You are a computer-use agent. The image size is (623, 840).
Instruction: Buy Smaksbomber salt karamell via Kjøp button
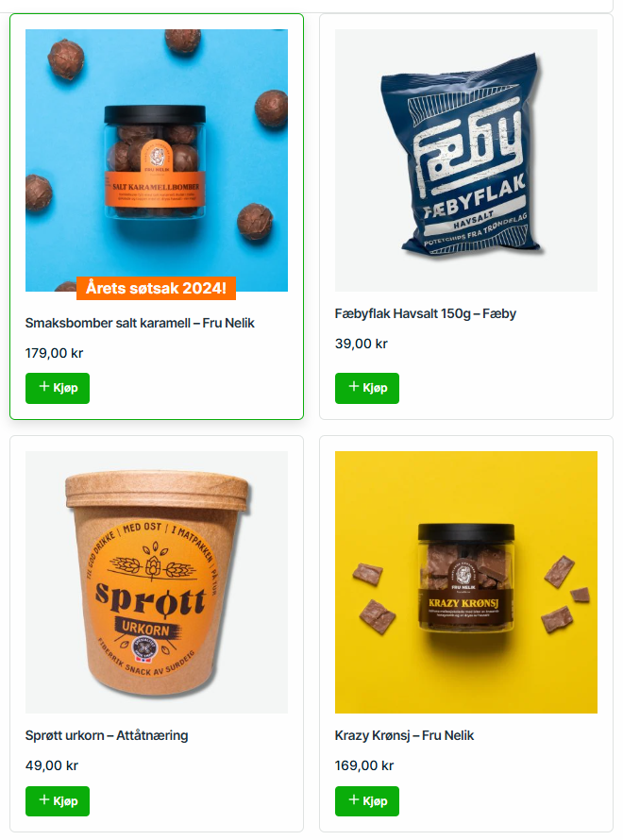(x=58, y=389)
